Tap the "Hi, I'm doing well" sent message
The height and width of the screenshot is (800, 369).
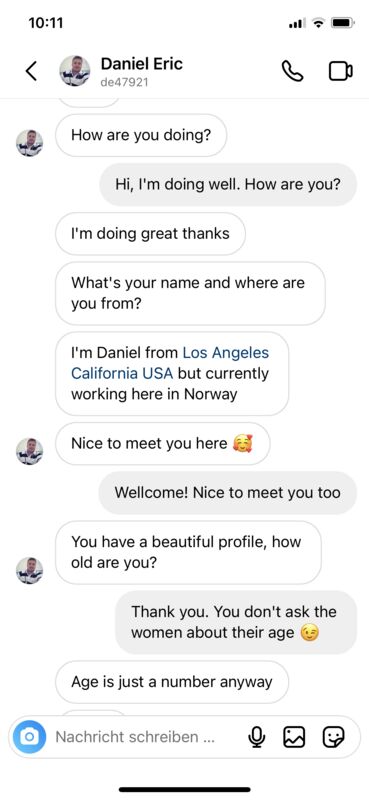coord(228,184)
